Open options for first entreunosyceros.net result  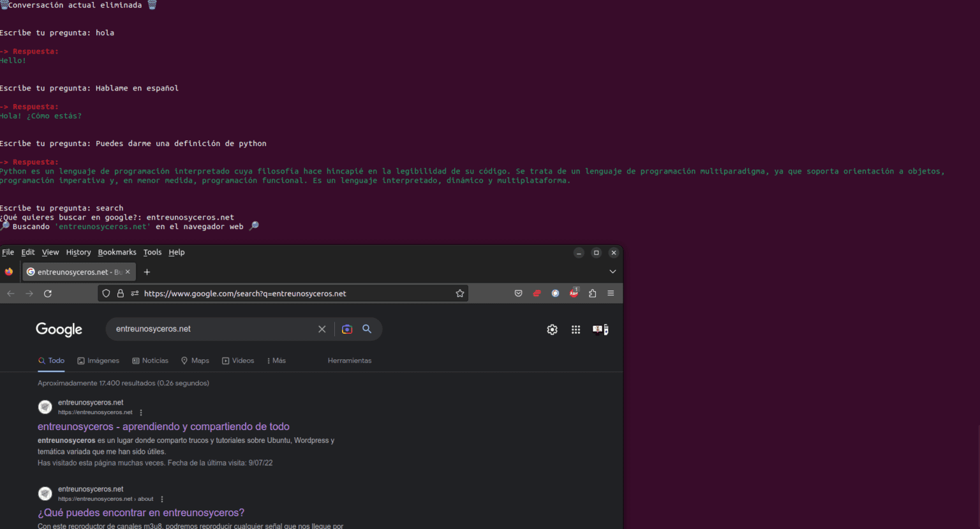[x=141, y=413]
